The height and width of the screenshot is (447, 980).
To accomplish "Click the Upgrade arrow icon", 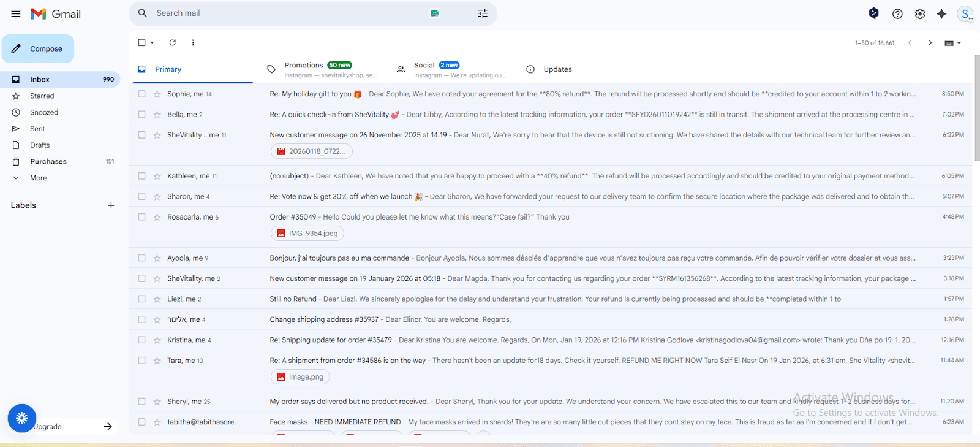I will click(x=108, y=426).
